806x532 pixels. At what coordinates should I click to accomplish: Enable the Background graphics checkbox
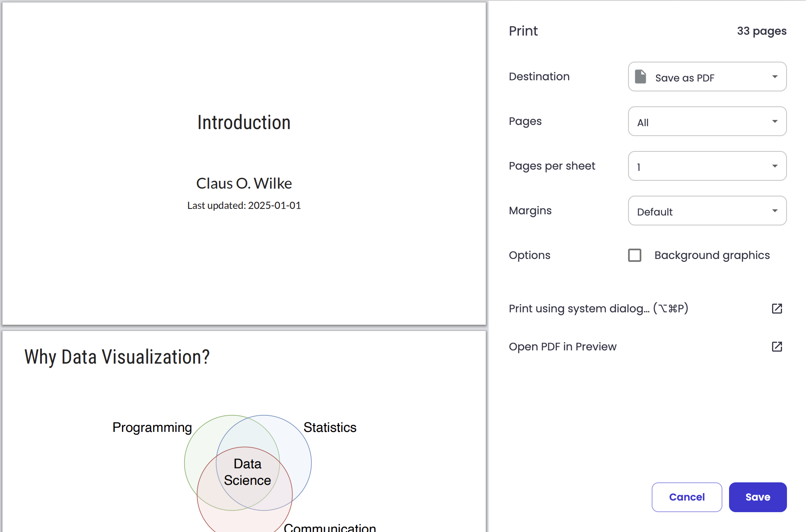pyautogui.click(x=635, y=255)
